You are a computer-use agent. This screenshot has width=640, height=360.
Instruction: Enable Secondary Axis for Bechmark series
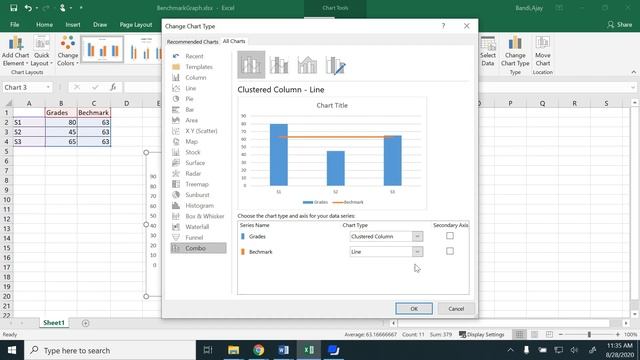pyautogui.click(x=450, y=251)
